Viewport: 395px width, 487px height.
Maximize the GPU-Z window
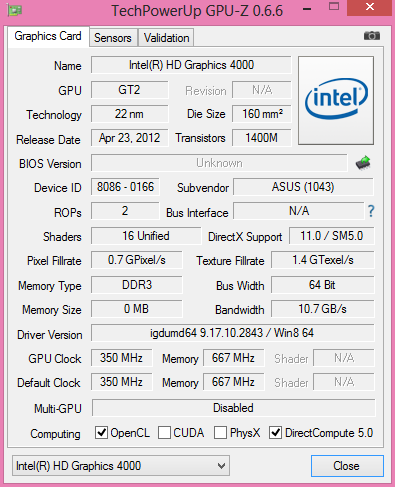pos(334,7)
